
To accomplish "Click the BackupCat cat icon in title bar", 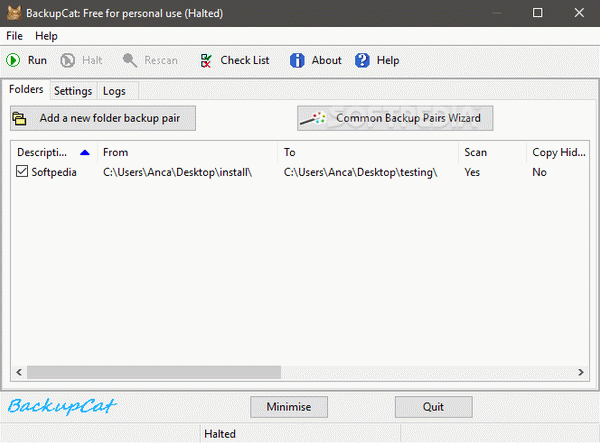I will tap(14, 13).
